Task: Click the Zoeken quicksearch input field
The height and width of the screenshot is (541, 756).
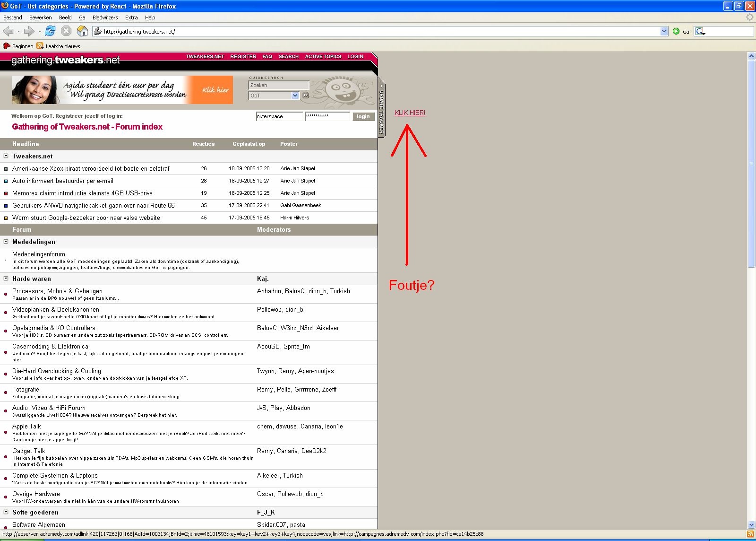Action: (x=279, y=85)
